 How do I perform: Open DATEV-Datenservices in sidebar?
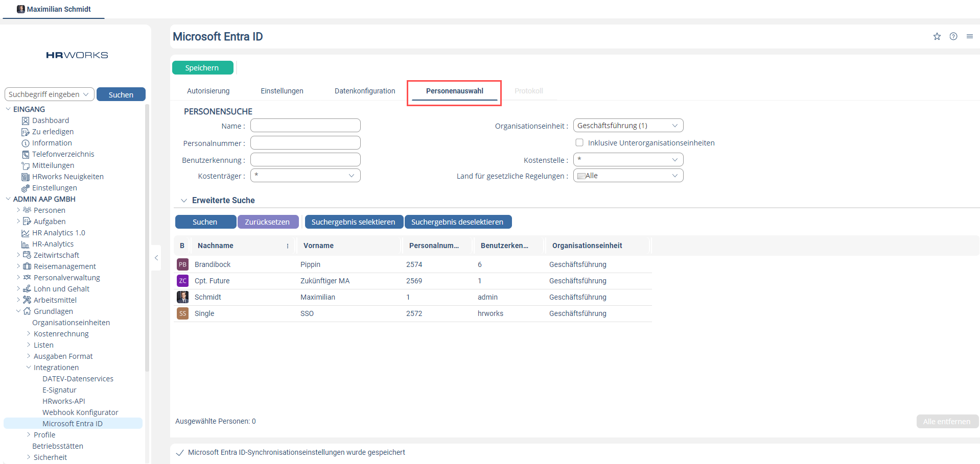[78, 379]
